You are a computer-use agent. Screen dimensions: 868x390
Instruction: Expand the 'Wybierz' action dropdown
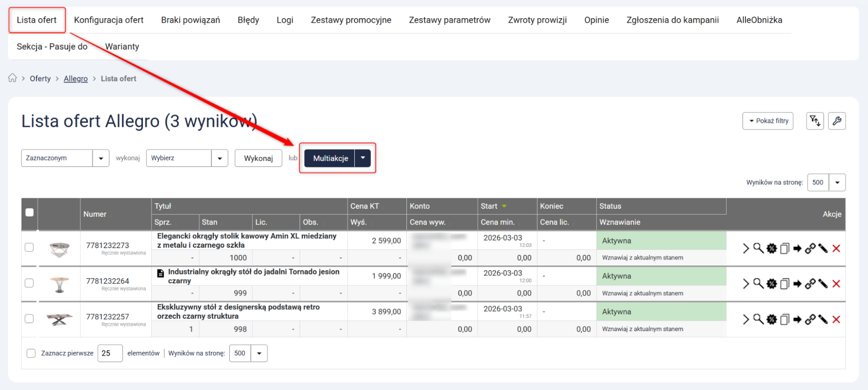point(187,158)
